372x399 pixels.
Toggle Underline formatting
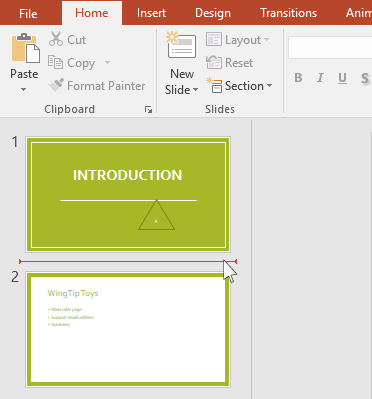[342, 78]
